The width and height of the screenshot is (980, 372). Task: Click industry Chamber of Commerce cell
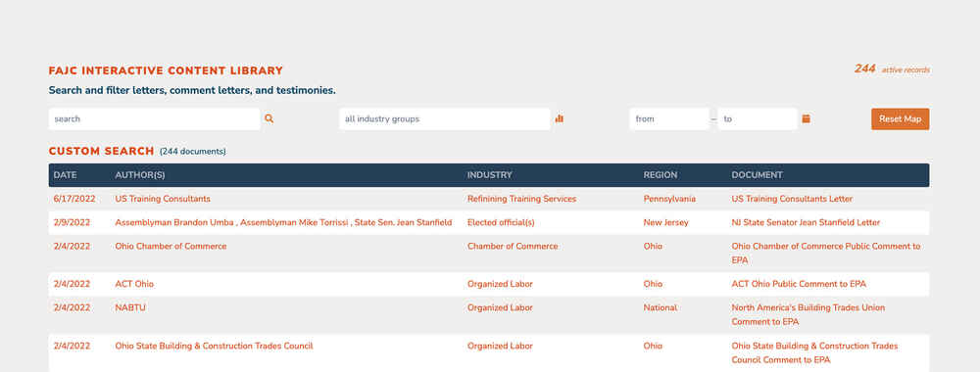[x=513, y=247]
